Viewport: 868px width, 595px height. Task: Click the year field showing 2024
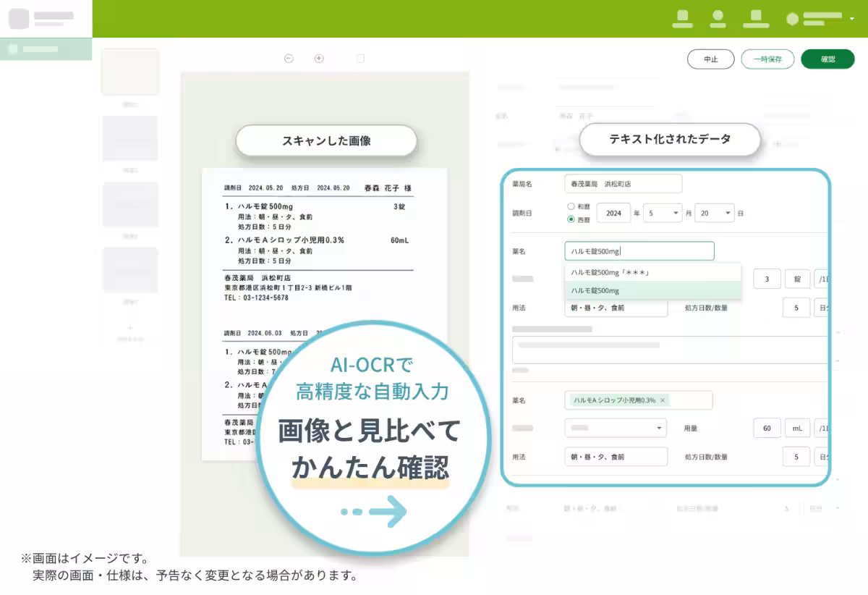(x=613, y=213)
